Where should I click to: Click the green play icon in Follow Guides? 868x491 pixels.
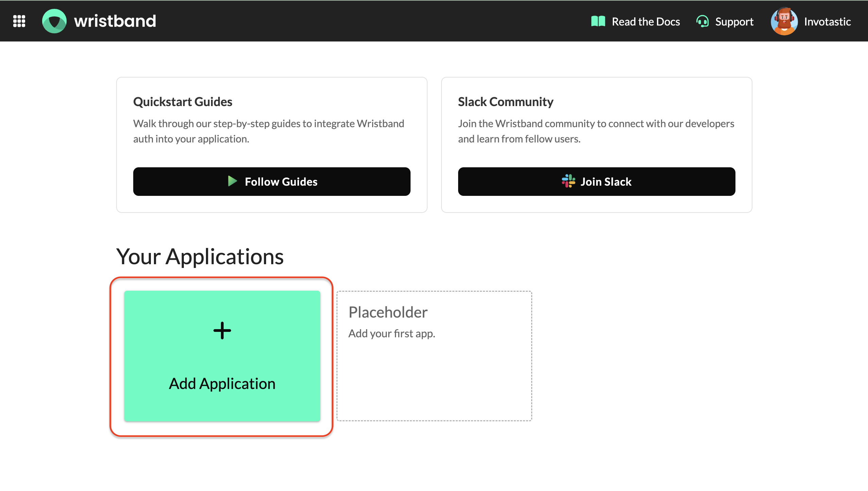[x=232, y=181]
